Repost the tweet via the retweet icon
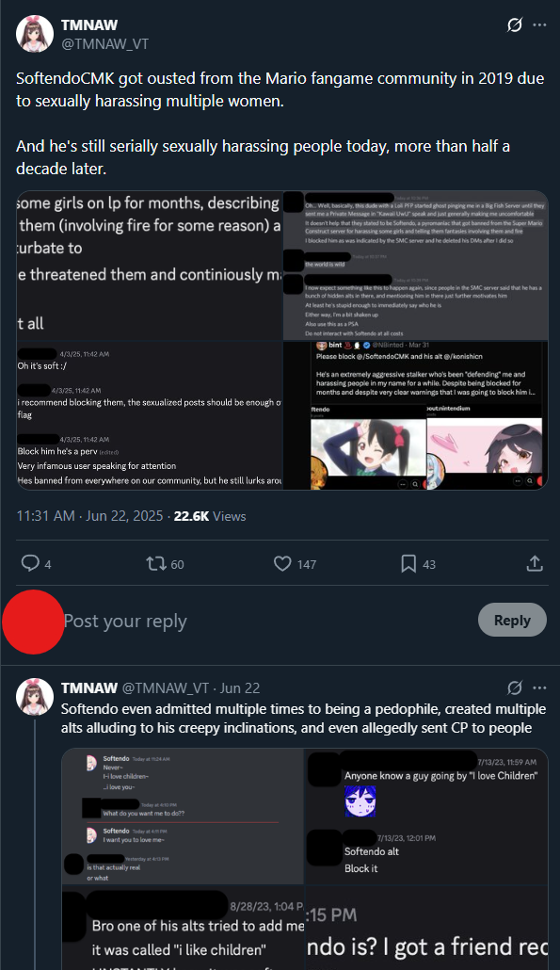The height and width of the screenshot is (970, 560). (x=155, y=563)
